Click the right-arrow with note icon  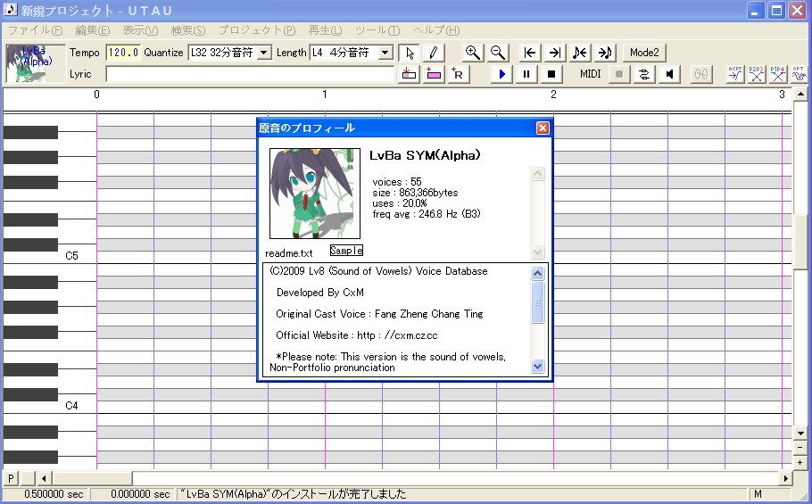pos(604,53)
